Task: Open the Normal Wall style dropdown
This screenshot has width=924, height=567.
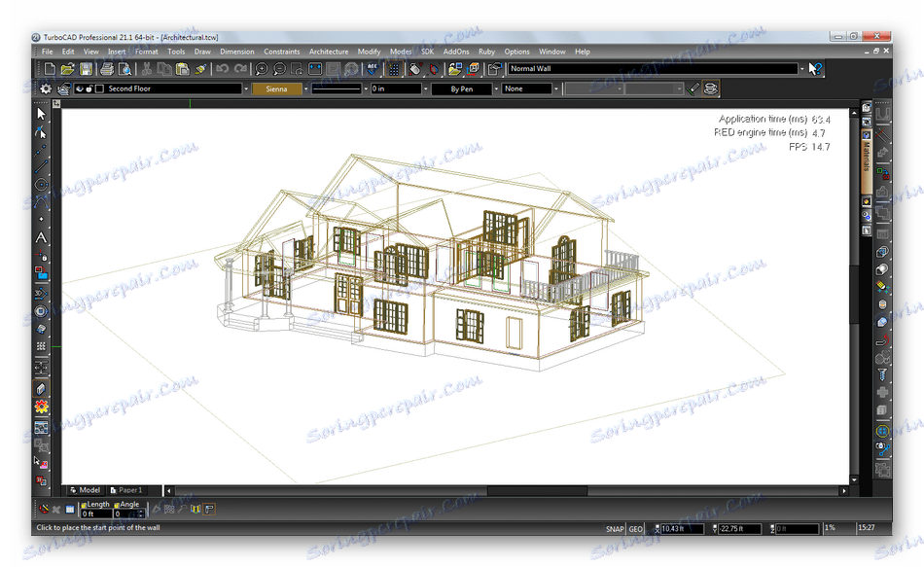Action: 800,69
